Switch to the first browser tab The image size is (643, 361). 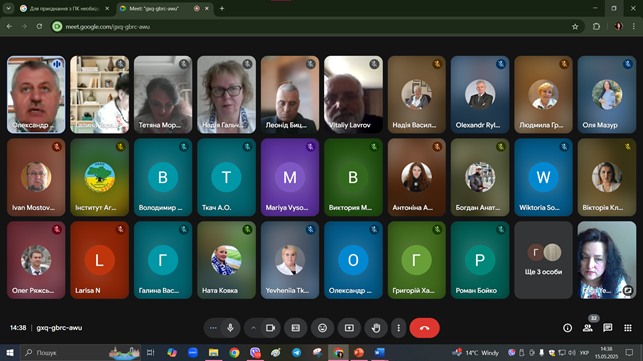click(65, 8)
